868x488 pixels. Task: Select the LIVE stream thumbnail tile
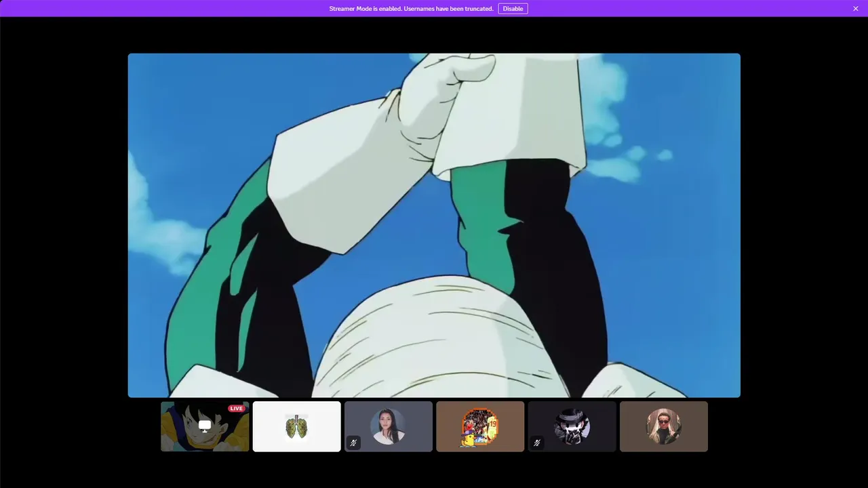205,426
